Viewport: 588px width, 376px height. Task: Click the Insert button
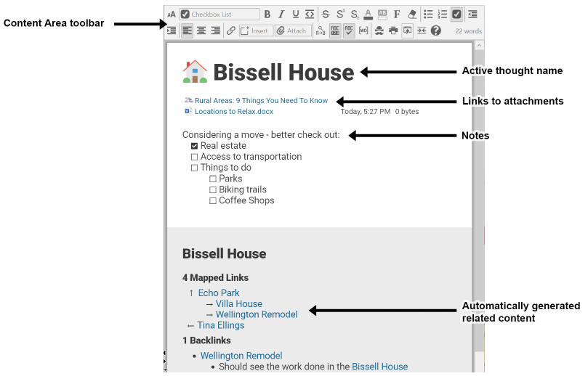point(254,30)
